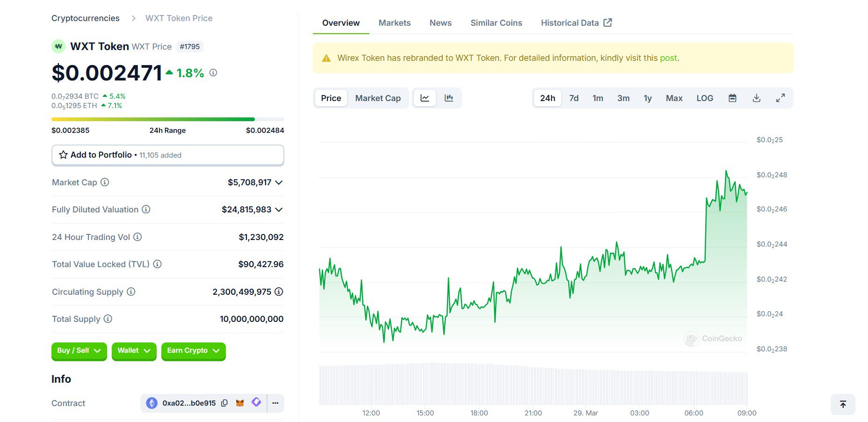The image size is (868, 422).
Task: Click 24h high value $0.002484
Action: 265,131
